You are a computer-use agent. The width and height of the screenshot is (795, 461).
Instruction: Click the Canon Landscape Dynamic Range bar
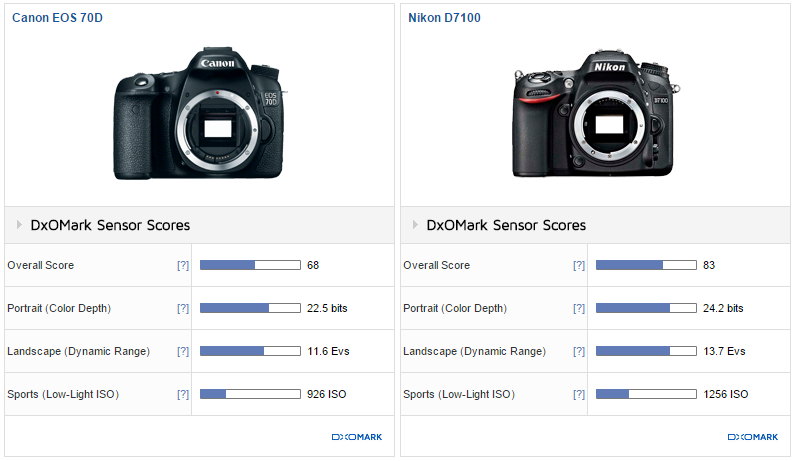[x=250, y=351]
